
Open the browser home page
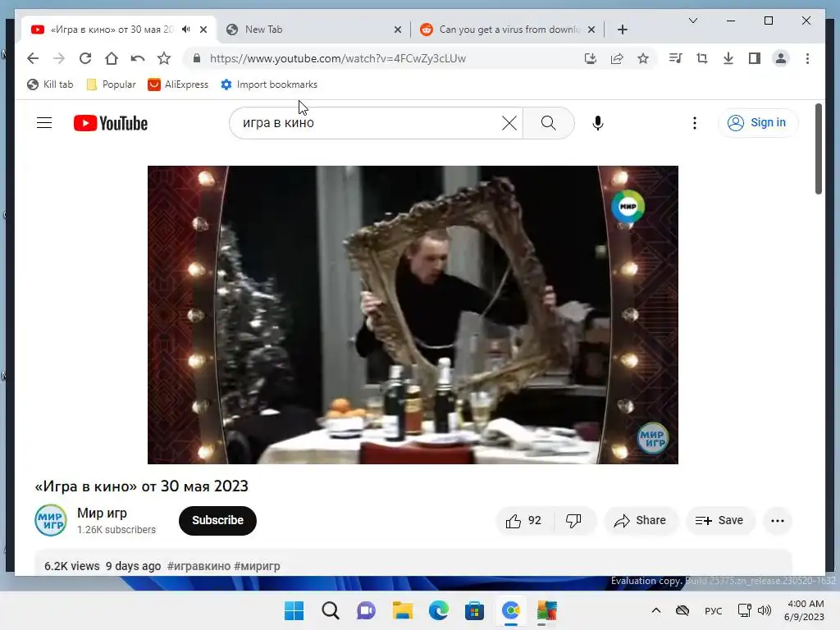coord(112,58)
